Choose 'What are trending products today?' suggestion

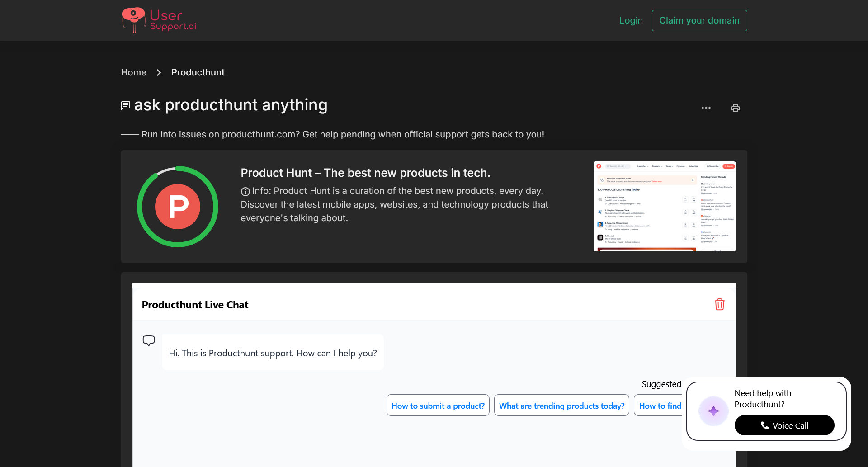[561, 406]
